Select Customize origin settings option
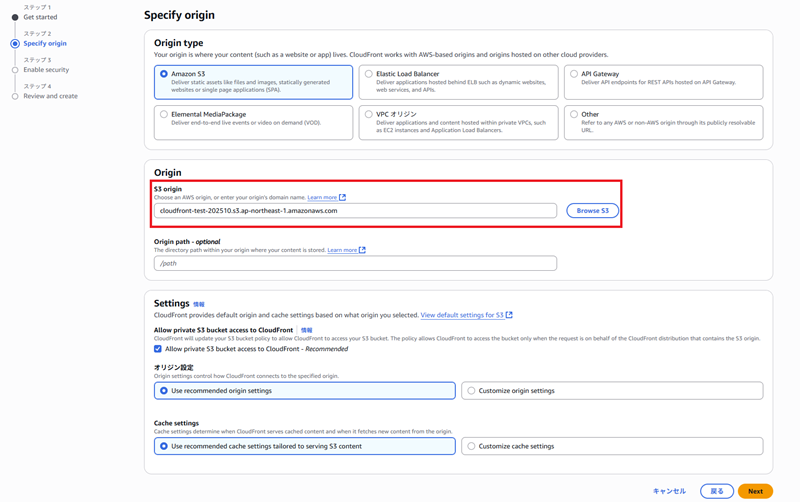Screen dimensions: 800x502 coord(472,391)
